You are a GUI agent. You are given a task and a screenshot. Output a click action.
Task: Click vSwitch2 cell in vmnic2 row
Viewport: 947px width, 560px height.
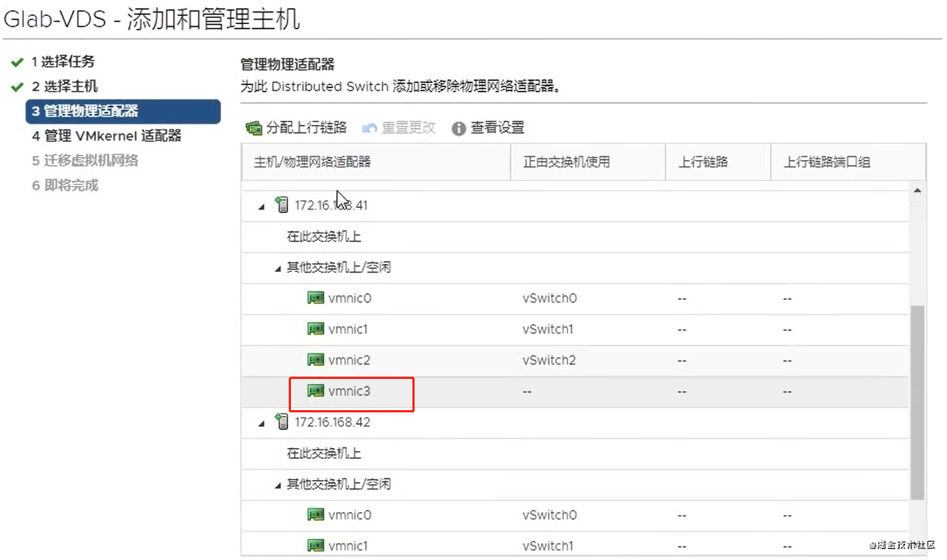click(x=549, y=360)
